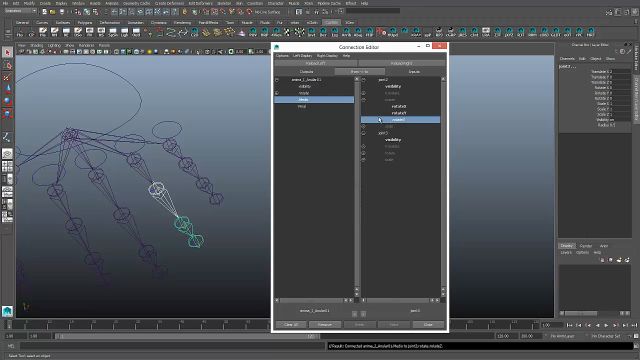
Task: Step back one frame
Action: [579, 325]
